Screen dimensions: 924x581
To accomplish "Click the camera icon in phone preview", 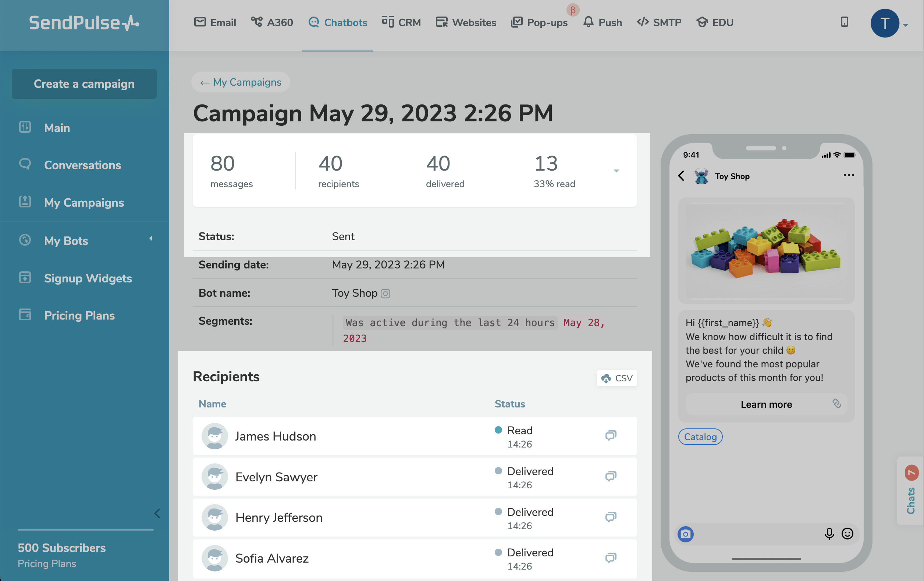I will (685, 534).
